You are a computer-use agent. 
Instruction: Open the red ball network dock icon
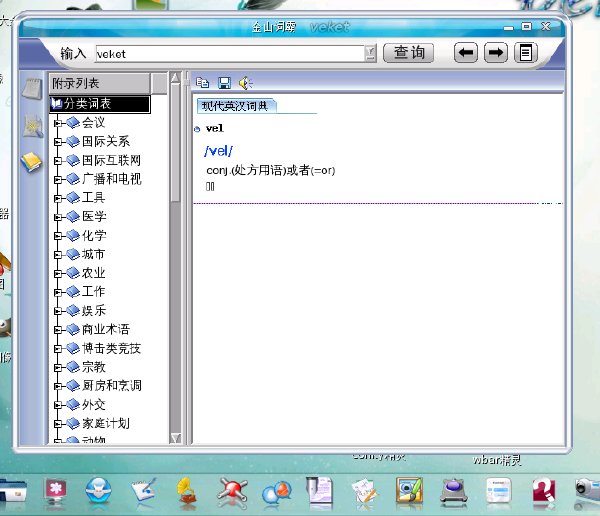pyautogui.click(x=232, y=491)
